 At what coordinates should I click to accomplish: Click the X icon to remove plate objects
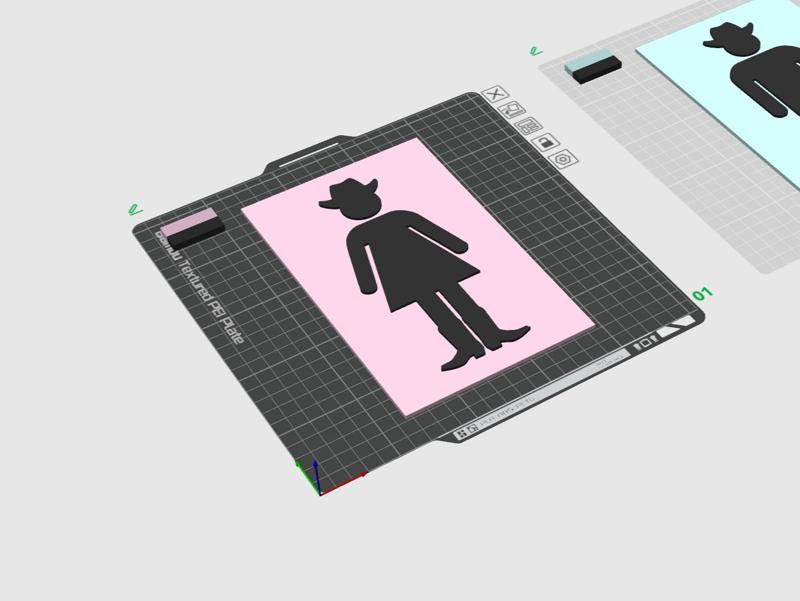[x=495, y=94]
